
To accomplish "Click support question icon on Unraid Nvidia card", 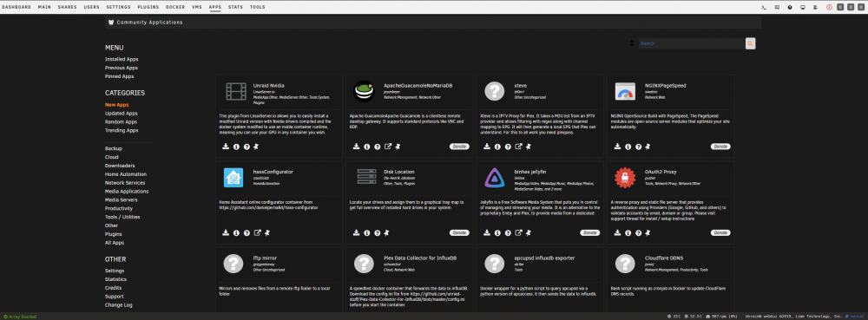I will coord(247,147).
